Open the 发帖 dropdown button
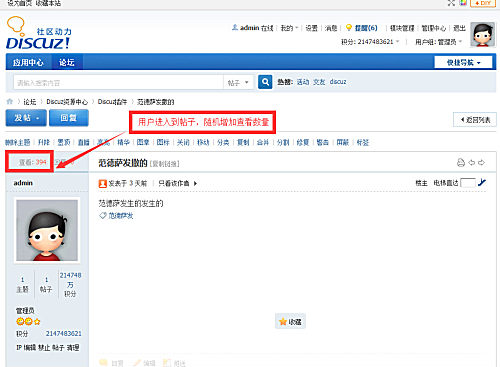 coord(26,118)
